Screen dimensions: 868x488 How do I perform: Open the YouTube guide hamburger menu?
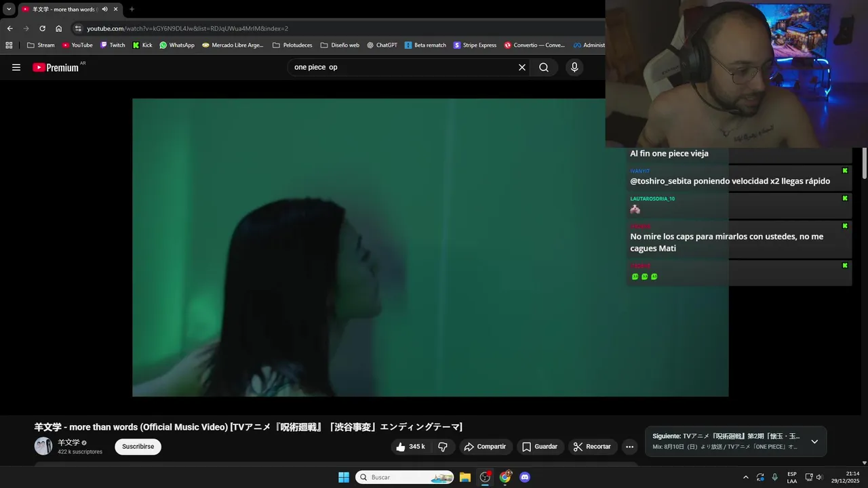(x=16, y=67)
